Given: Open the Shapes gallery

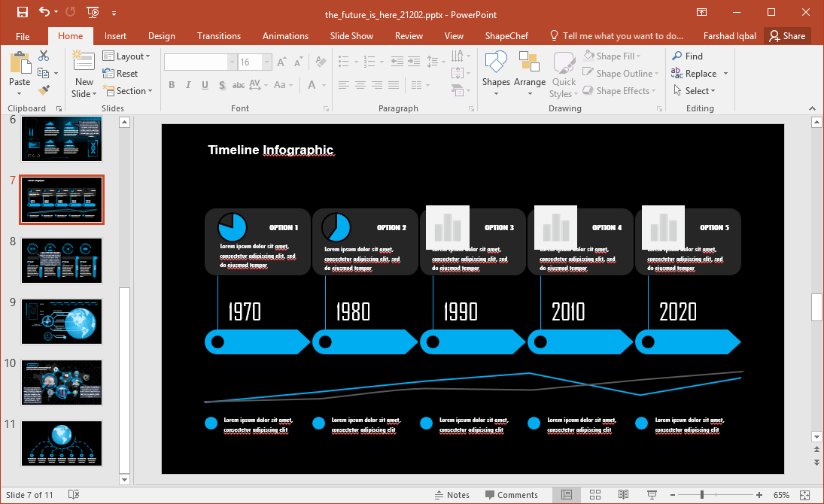Looking at the screenshot, I should tap(496, 74).
